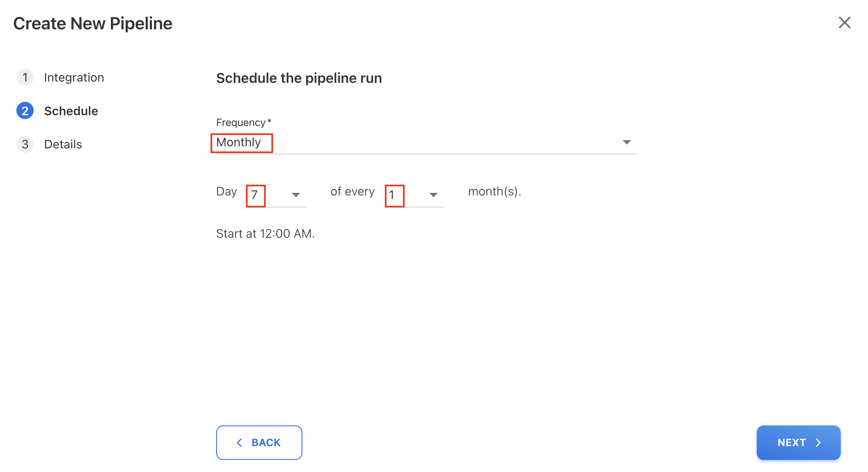Click the blue step 2 circle
The height and width of the screenshot is (472, 868).
25,111
